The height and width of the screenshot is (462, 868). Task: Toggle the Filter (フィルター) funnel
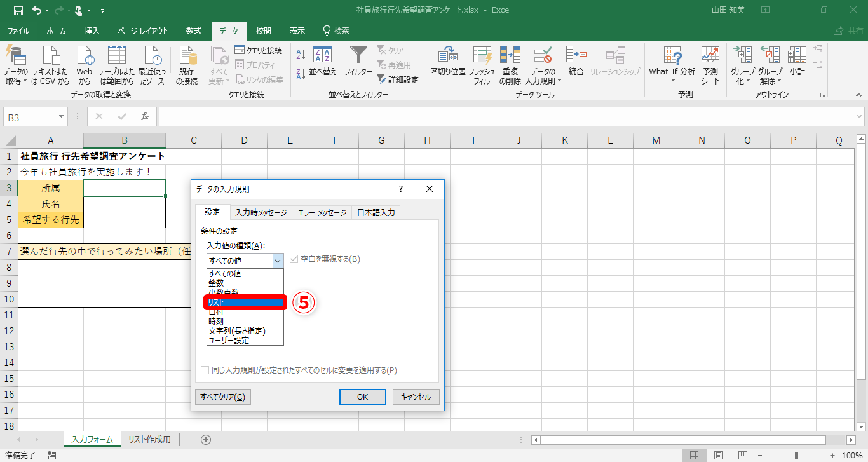358,62
